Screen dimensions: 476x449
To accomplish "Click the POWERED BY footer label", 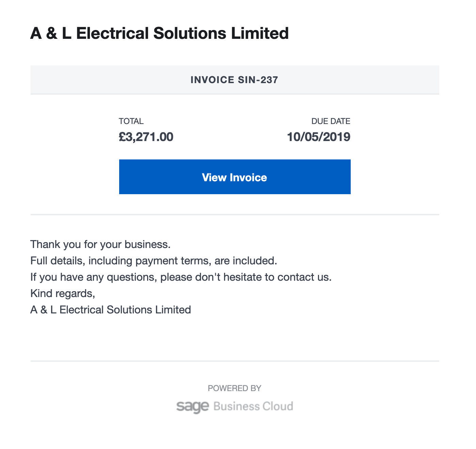I will [235, 388].
